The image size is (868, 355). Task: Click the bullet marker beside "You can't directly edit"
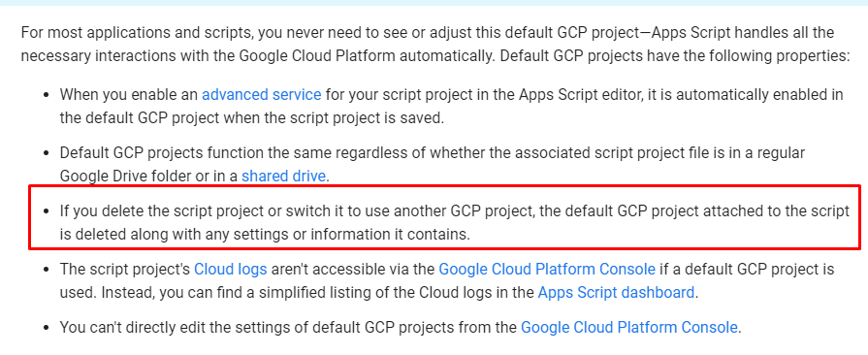47,328
